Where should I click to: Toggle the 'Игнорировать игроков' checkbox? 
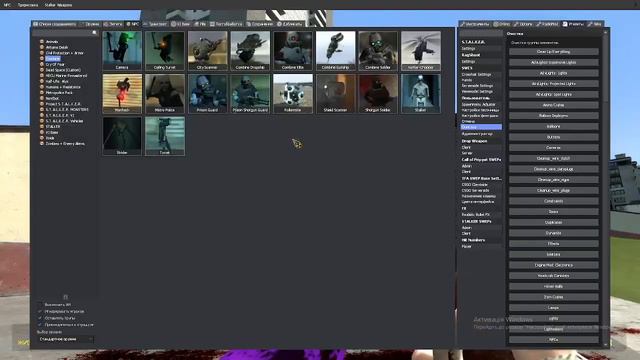tap(40, 311)
